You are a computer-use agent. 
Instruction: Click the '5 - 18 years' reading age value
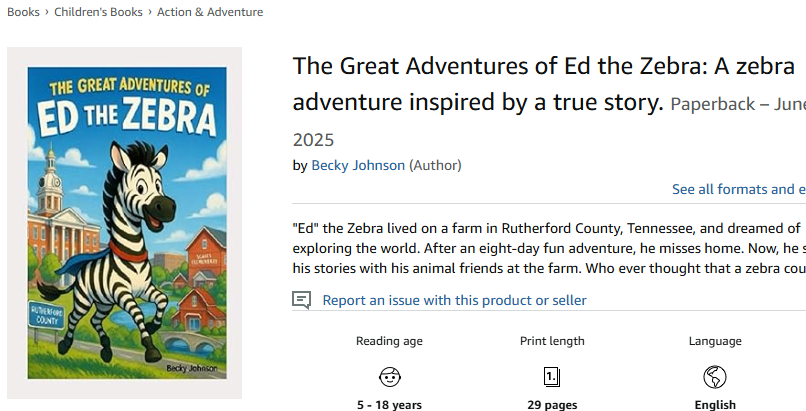click(x=389, y=405)
